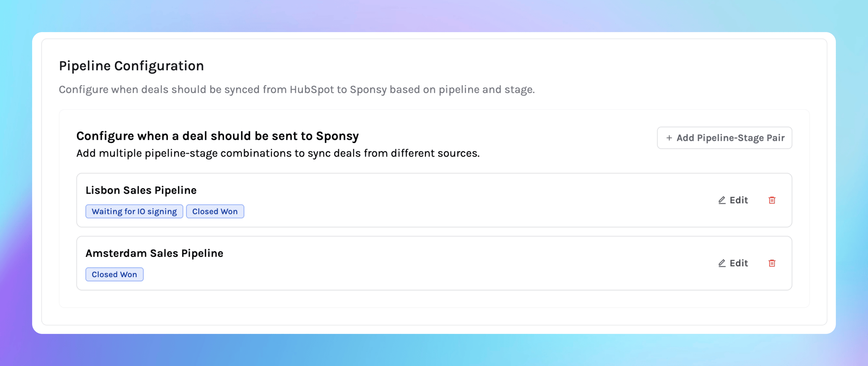Image resolution: width=868 pixels, height=366 pixels.
Task: Delete the Lisbon Sales Pipeline pair
Action: coord(772,200)
